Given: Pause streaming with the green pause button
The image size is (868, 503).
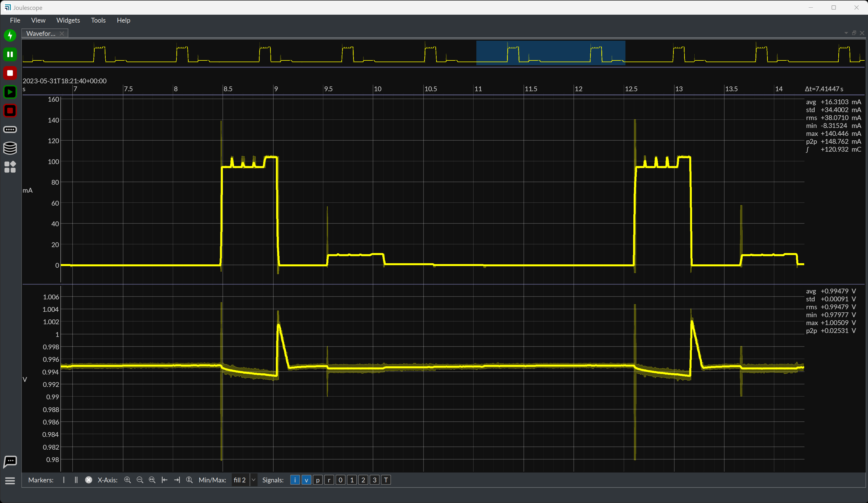Looking at the screenshot, I should pos(10,54).
